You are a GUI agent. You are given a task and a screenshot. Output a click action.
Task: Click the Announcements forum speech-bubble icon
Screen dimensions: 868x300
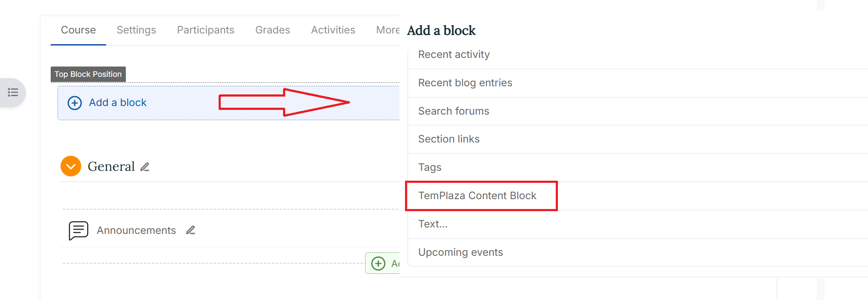pos(78,230)
